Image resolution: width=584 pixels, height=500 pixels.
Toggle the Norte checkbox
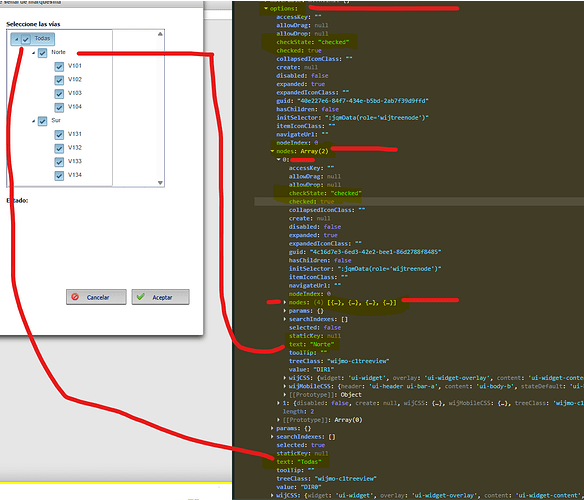[42, 53]
